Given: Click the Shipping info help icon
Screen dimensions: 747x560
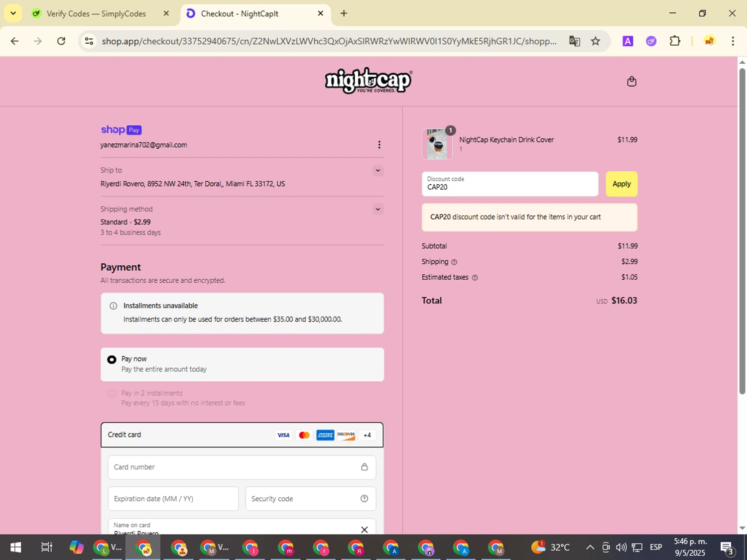Looking at the screenshot, I should click(454, 262).
